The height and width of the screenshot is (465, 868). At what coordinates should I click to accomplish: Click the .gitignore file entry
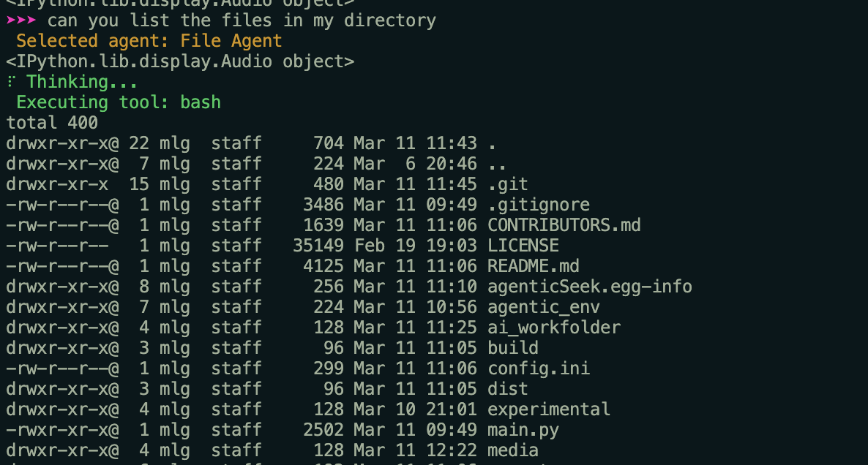539,205
